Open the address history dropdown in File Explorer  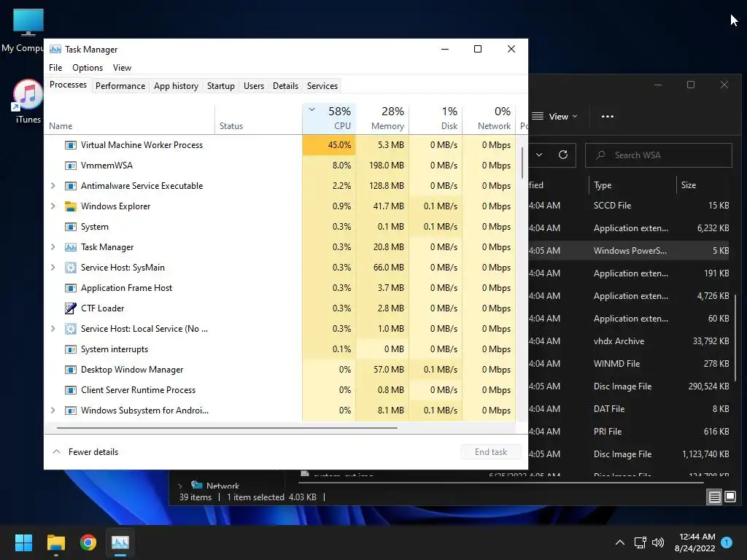click(x=539, y=155)
